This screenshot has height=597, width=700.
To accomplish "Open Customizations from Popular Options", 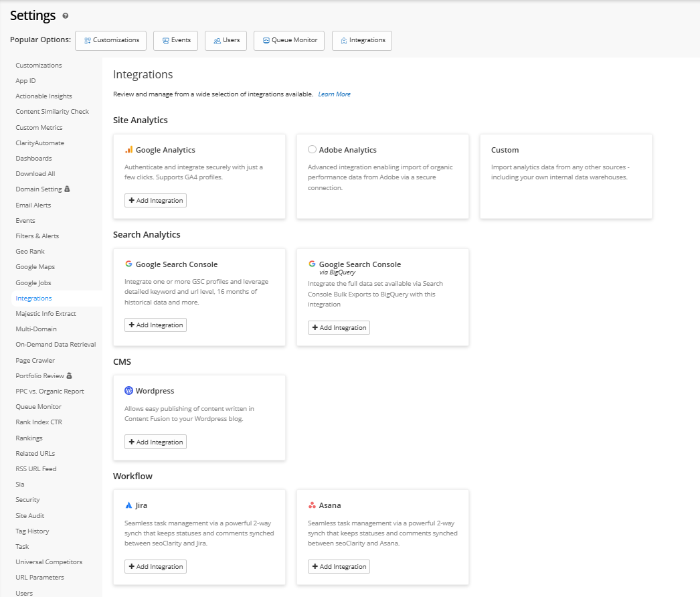I will point(112,40).
